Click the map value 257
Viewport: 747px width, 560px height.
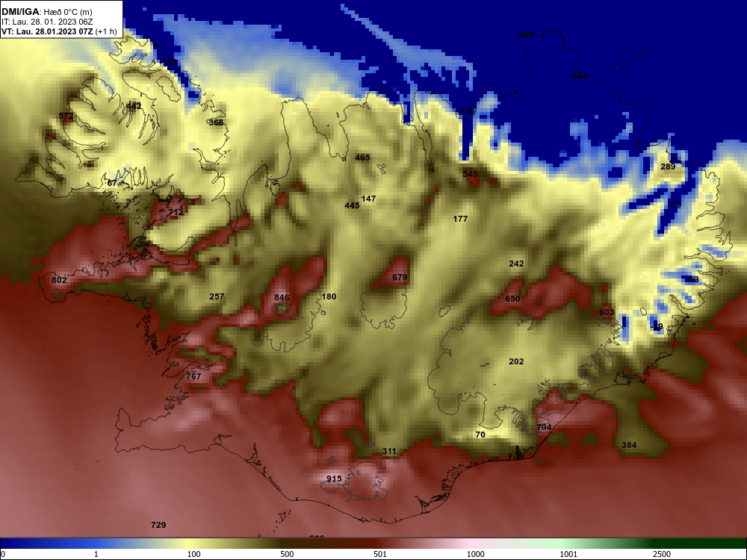217,296
